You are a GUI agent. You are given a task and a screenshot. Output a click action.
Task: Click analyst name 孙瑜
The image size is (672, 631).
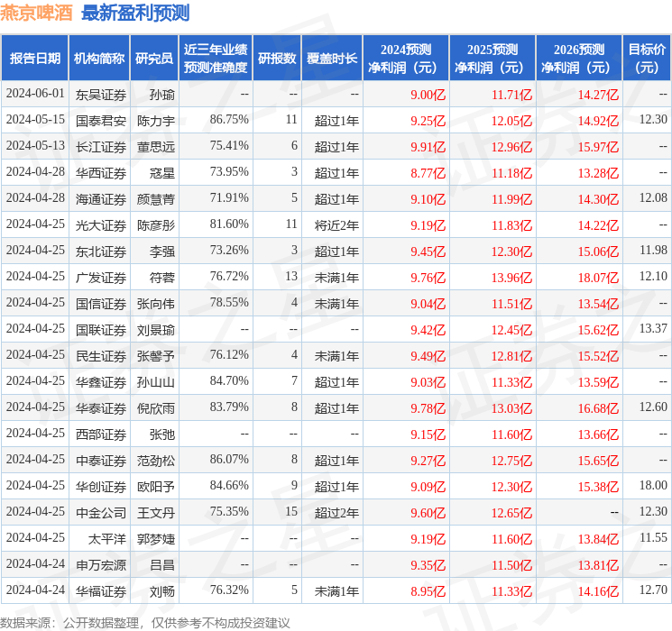tap(162, 95)
